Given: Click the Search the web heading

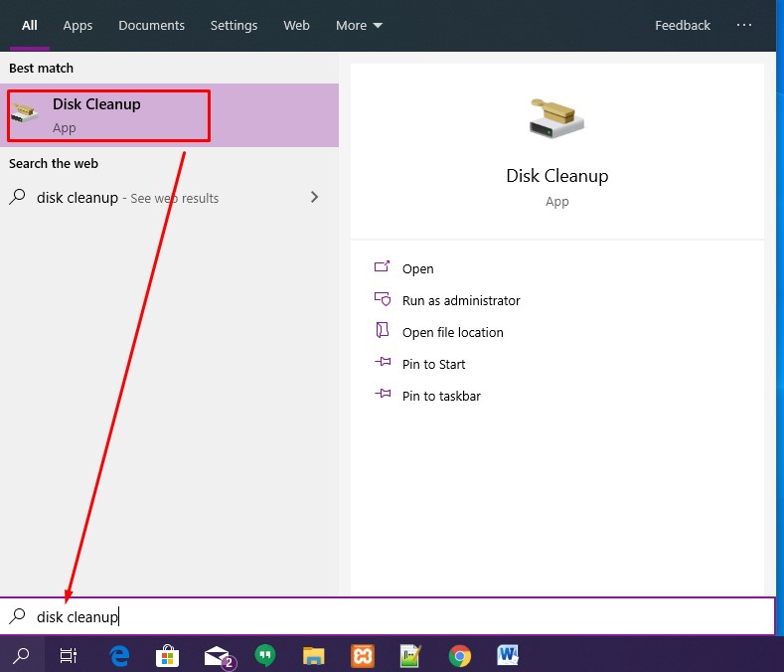Looking at the screenshot, I should (54, 164).
